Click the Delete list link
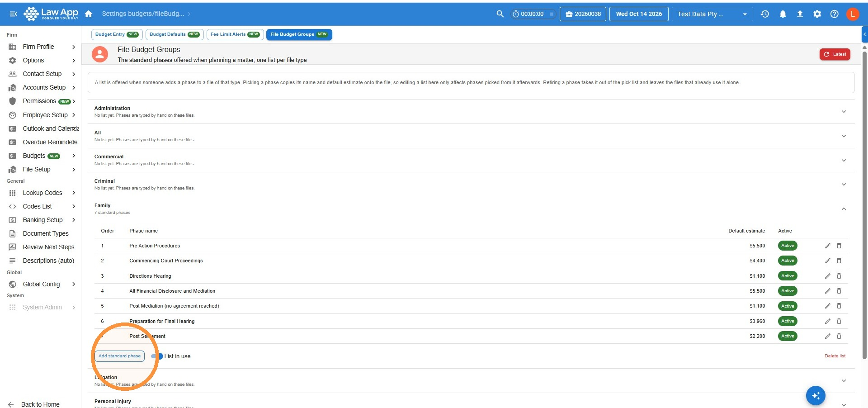The width and height of the screenshot is (868, 408). 835,356
